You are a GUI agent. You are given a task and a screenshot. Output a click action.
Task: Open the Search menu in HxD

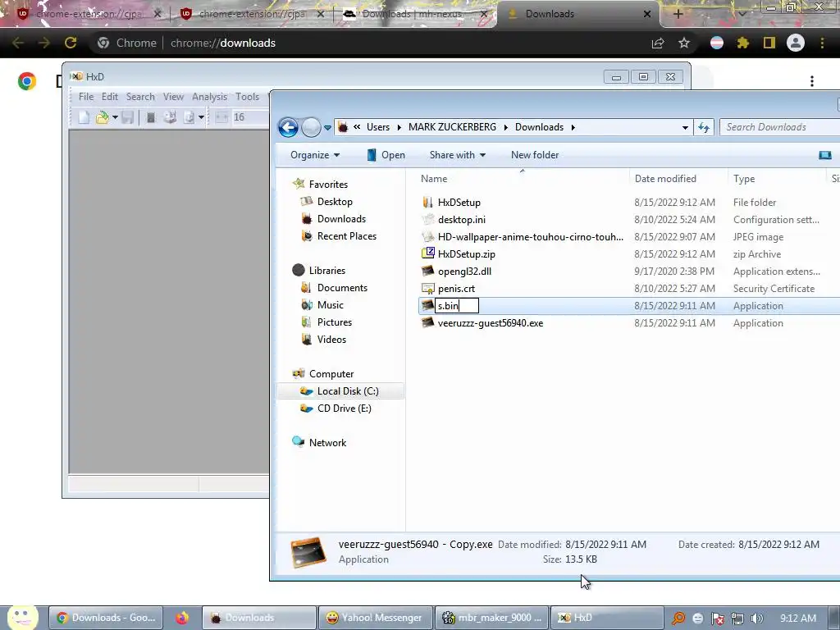click(140, 97)
